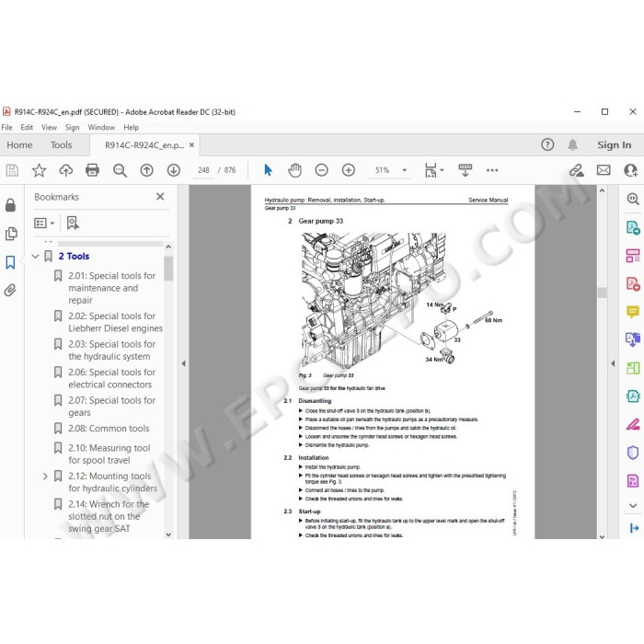Open the Find text magnifier tool
This screenshot has height=644, width=644.
(120, 170)
